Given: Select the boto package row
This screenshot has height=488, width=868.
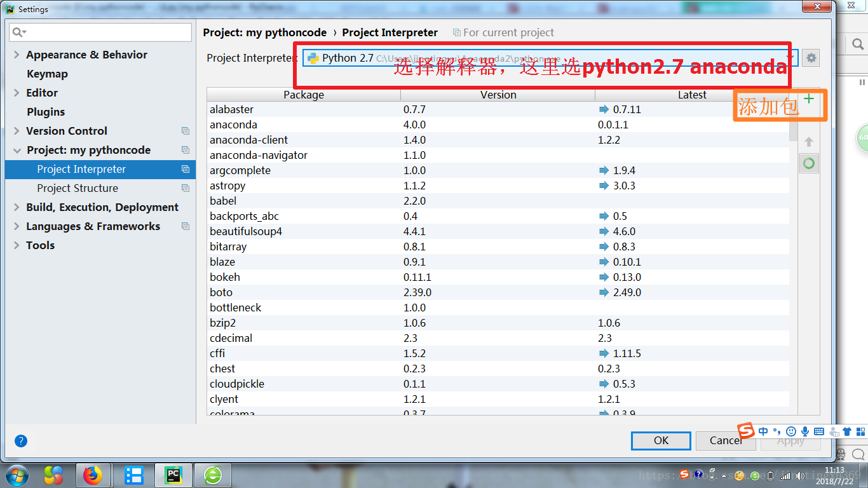Looking at the screenshot, I should coord(498,292).
